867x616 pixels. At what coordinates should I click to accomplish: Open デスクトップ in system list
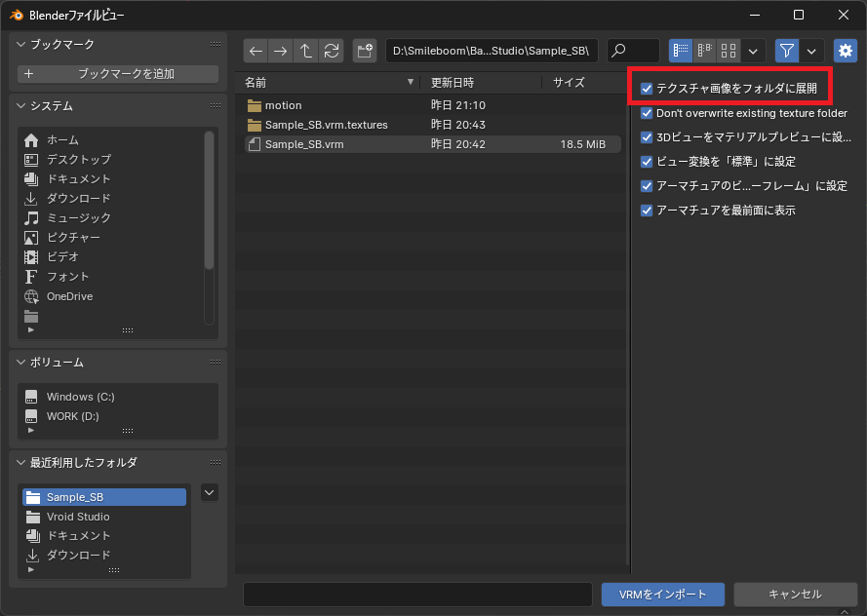click(x=79, y=159)
